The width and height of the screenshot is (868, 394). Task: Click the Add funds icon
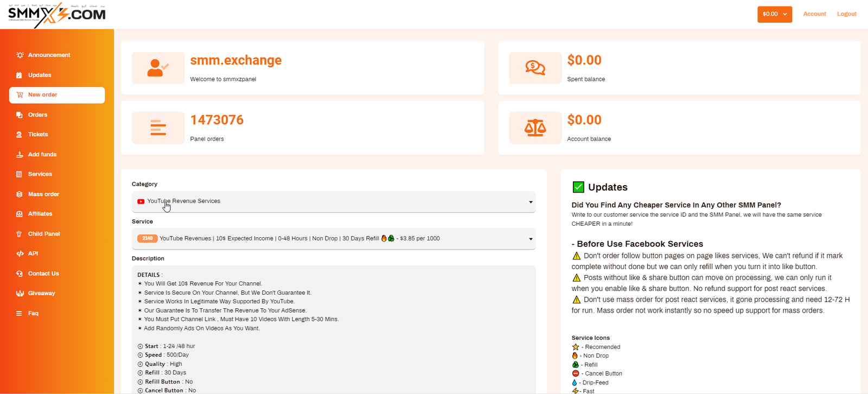coord(19,155)
